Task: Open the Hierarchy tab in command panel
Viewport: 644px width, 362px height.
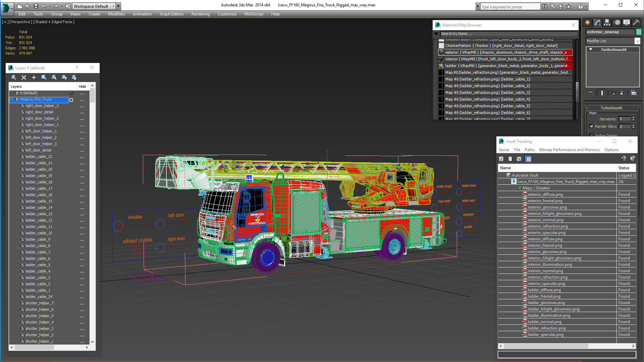Action: (607, 22)
